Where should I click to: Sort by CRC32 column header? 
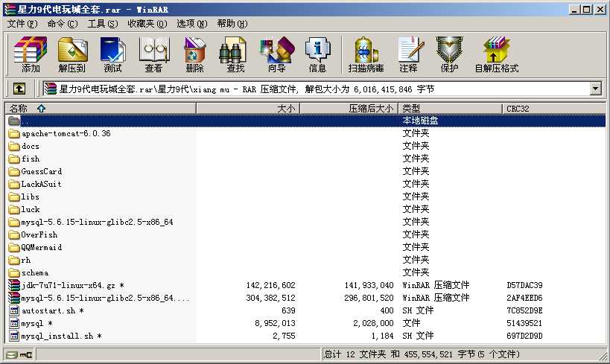(553, 109)
